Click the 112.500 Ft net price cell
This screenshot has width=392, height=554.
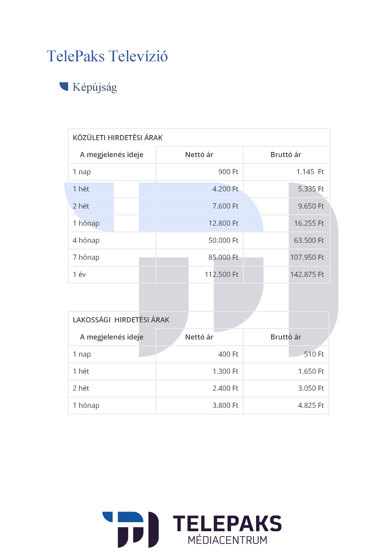221,275
